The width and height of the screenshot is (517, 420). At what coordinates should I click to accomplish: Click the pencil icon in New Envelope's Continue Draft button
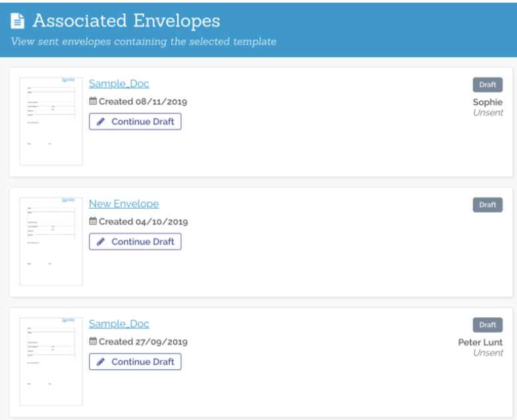point(101,242)
